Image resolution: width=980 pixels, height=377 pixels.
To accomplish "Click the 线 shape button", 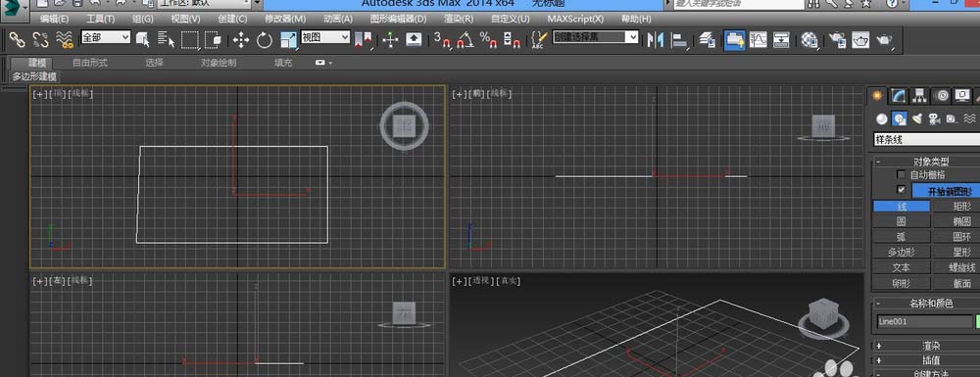I will (x=902, y=206).
